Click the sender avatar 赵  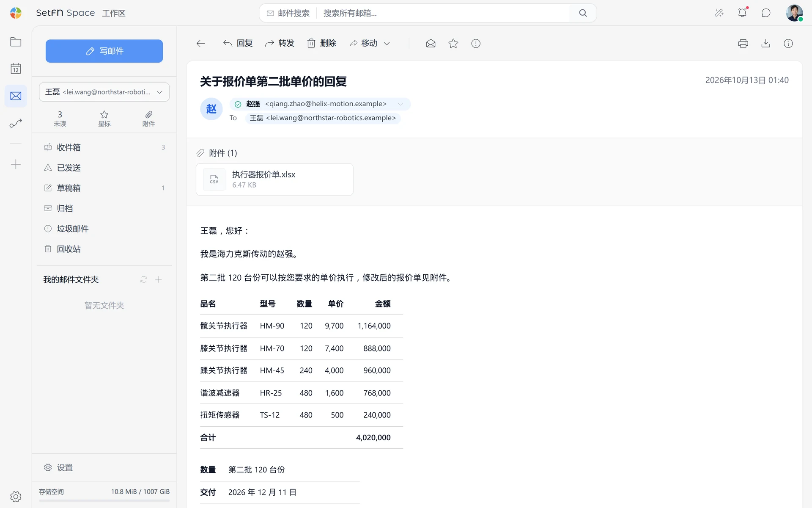click(211, 109)
